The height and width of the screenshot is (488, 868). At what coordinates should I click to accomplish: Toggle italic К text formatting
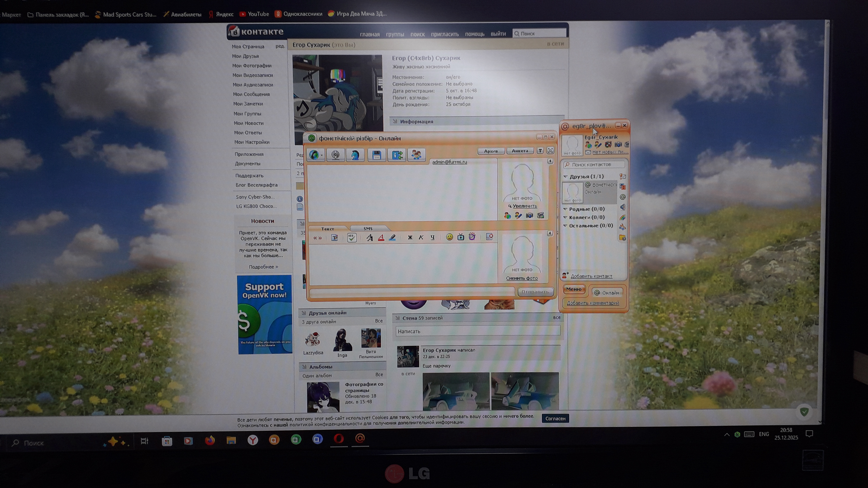[421, 237]
